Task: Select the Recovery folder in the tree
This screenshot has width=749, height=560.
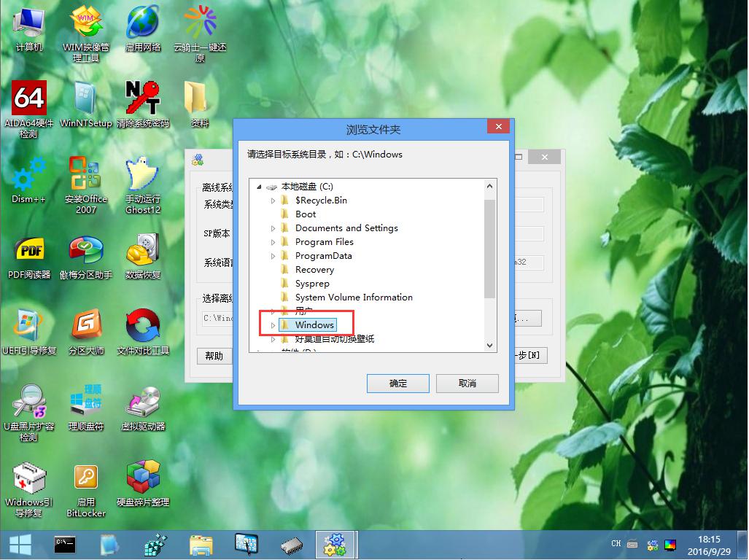Action: click(315, 269)
